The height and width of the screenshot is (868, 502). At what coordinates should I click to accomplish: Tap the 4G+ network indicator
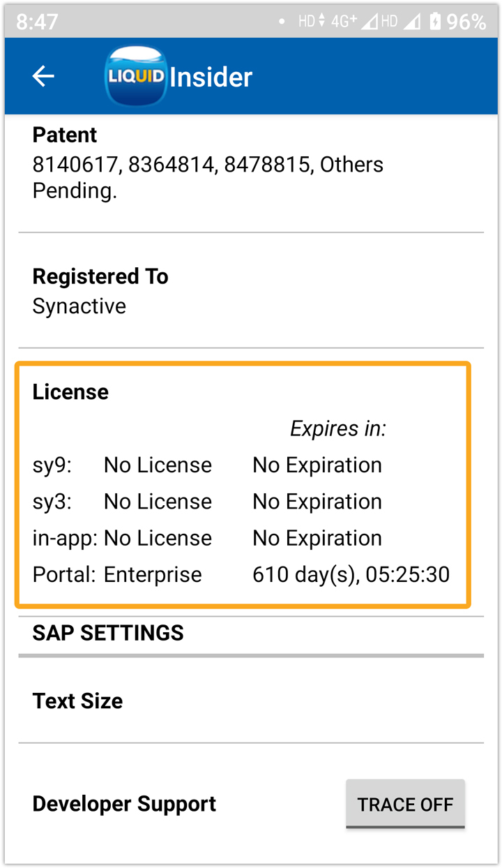344,22
